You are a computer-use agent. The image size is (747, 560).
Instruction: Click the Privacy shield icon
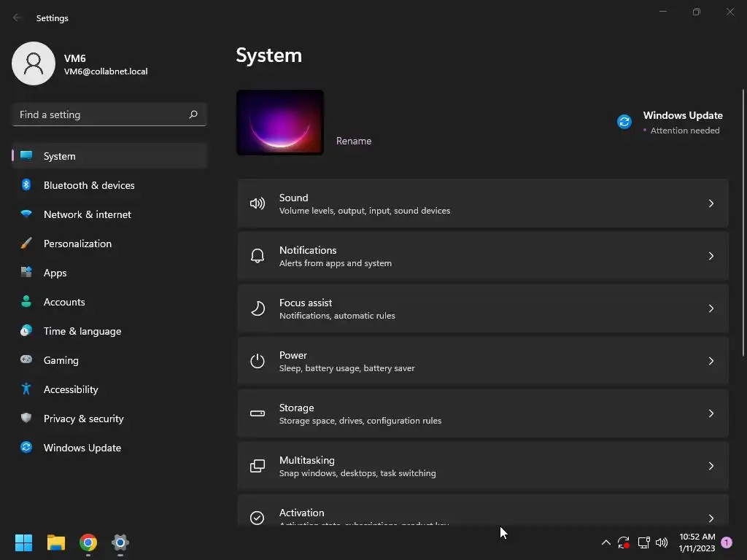pyautogui.click(x=26, y=418)
